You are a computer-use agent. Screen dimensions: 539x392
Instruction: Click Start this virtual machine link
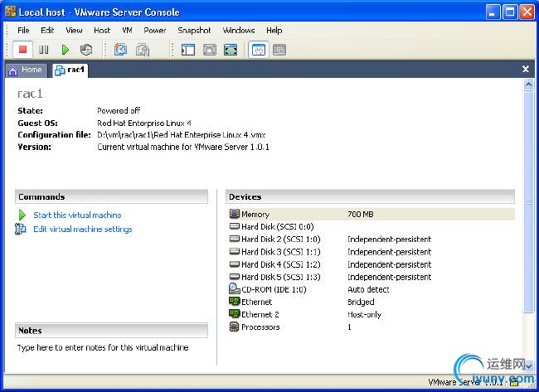(77, 215)
